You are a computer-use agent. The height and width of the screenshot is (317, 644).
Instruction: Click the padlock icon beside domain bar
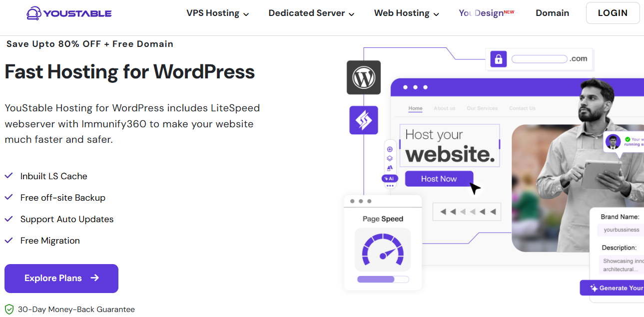point(498,59)
